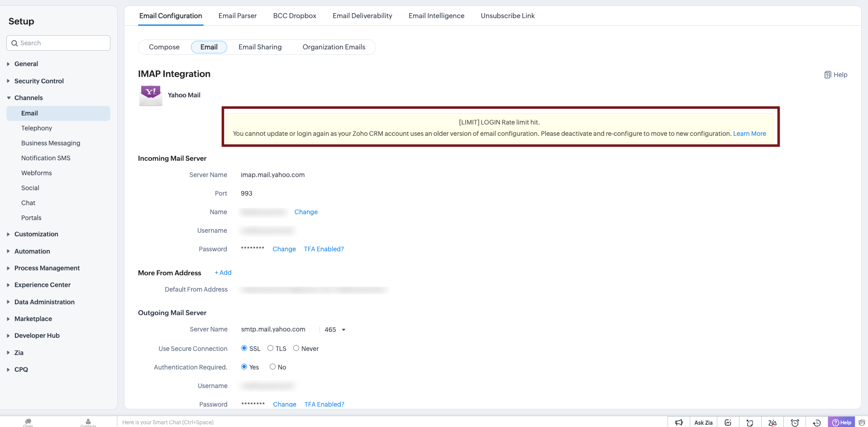Click + Add for More From Address
This screenshot has height=427, width=868.
coord(223,273)
